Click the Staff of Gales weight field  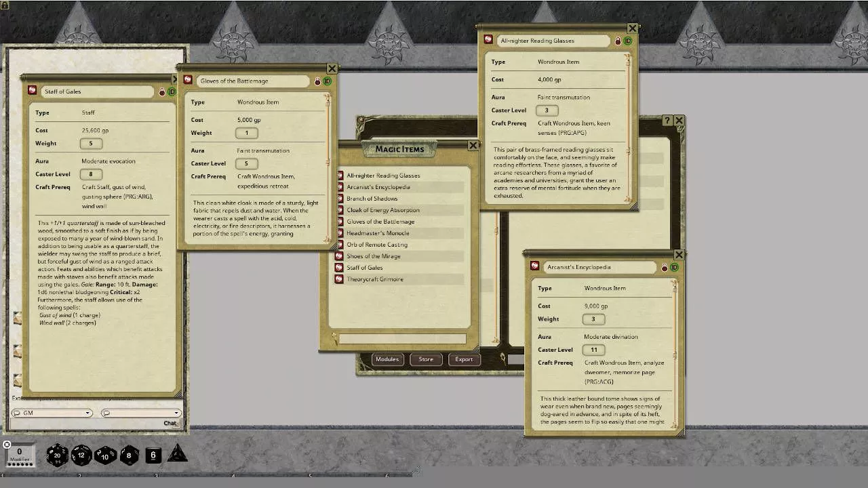(91, 143)
